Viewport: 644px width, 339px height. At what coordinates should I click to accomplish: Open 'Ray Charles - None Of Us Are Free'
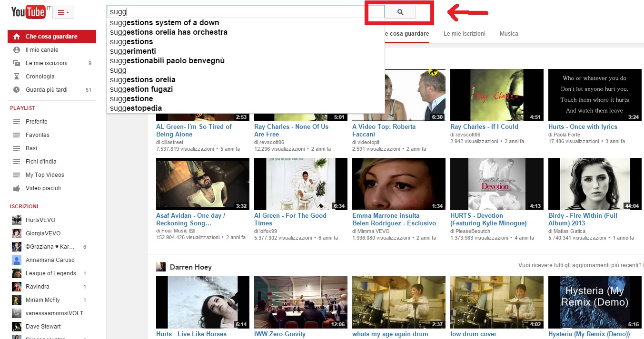[291, 130]
